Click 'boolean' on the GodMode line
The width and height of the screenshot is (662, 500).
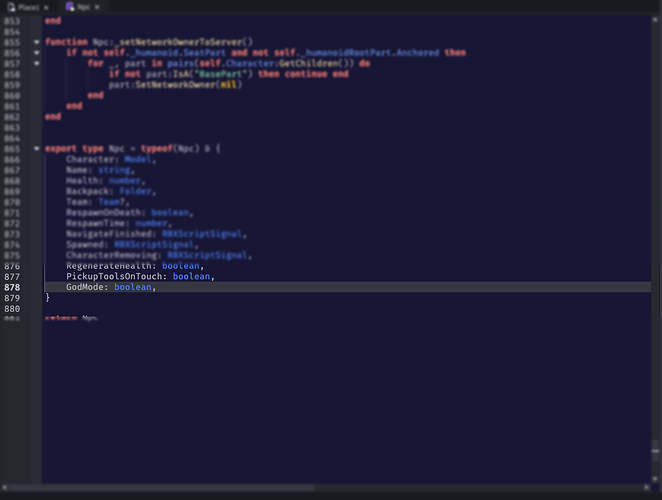point(133,287)
